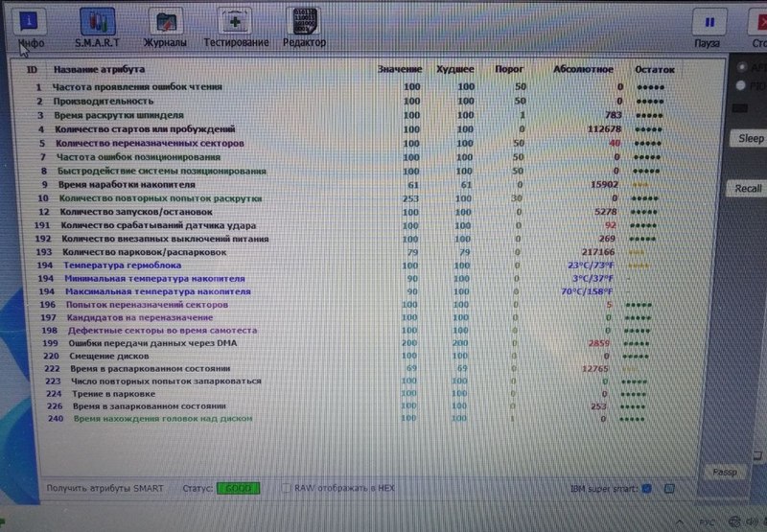Open the Инфо drive info icon
Screen dimensions: 767x532
(31, 22)
